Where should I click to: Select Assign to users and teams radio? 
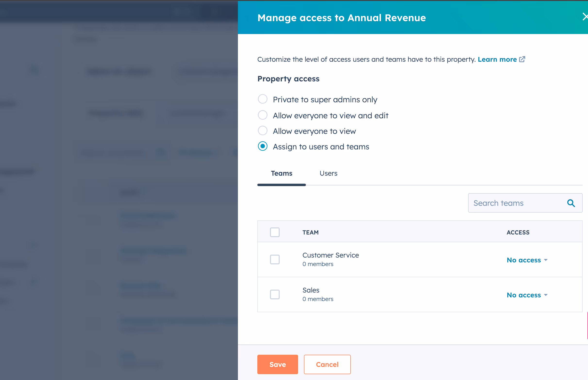pyautogui.click(x=263, y=146)
